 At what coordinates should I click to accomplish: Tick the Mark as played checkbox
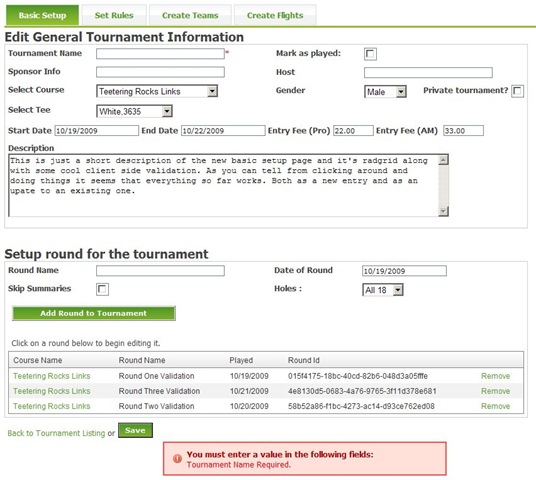[x=370, y=54]
